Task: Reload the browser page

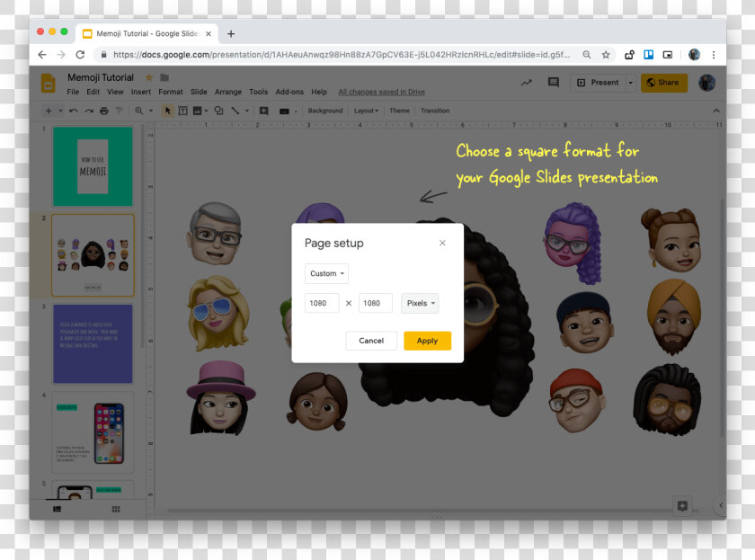Action: (80, 55)
